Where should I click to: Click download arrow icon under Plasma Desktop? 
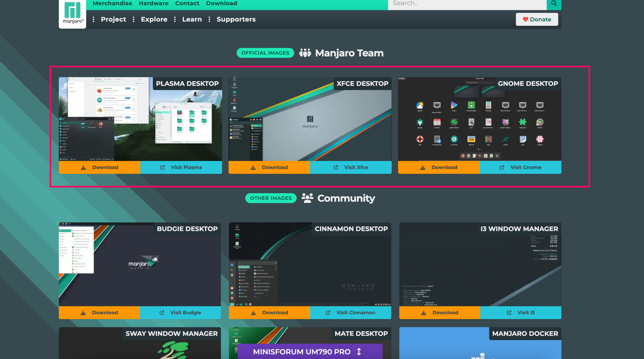pyautogui.click(x=84, y=167)
